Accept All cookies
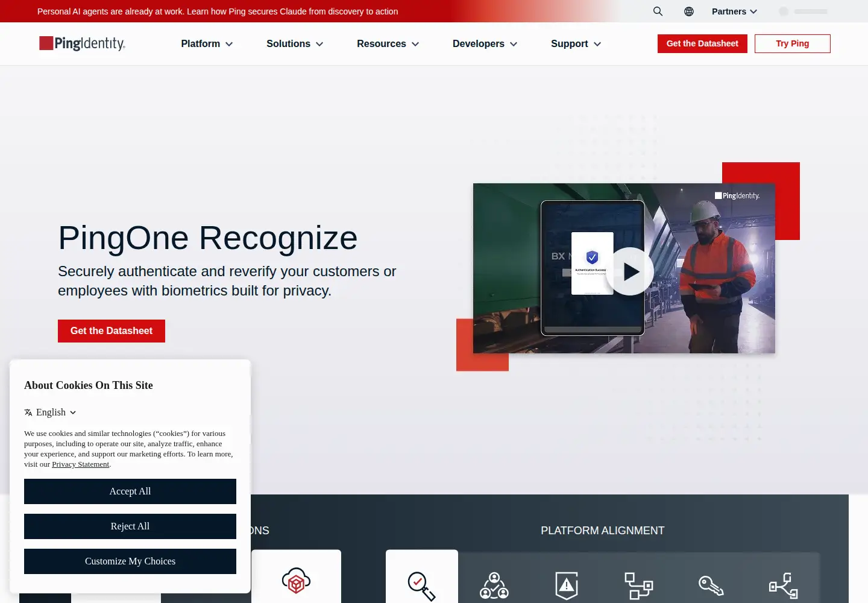The image size is (868, 603). click(x=130, y=491)
